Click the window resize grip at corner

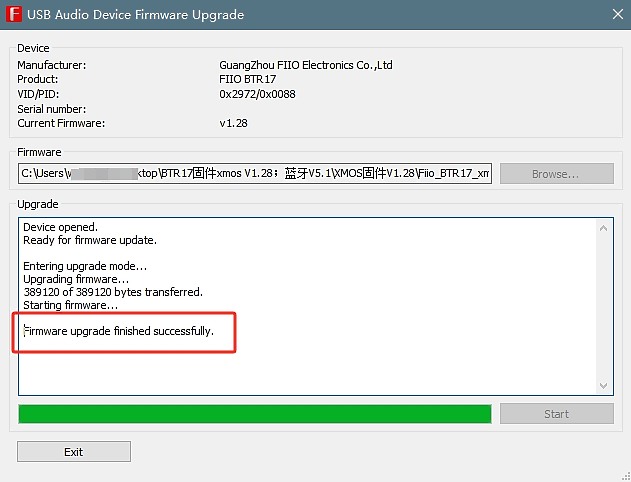pyautogui.click(x=625, y=476)
